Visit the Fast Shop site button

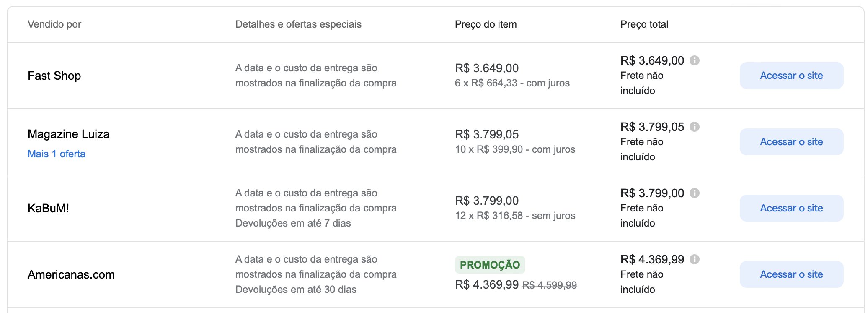pos(791,76)
